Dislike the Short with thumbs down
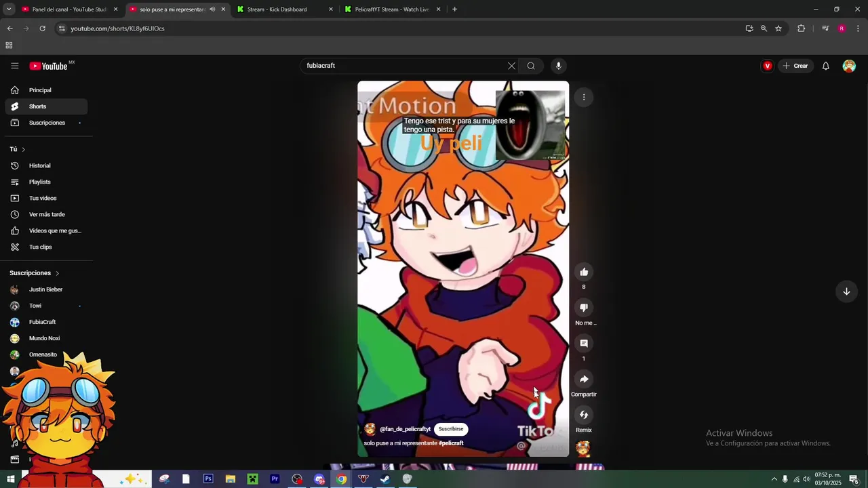Image resolution: width=868 pixels, height=488 pixels. pyautogui.click(x=583, y=308)
